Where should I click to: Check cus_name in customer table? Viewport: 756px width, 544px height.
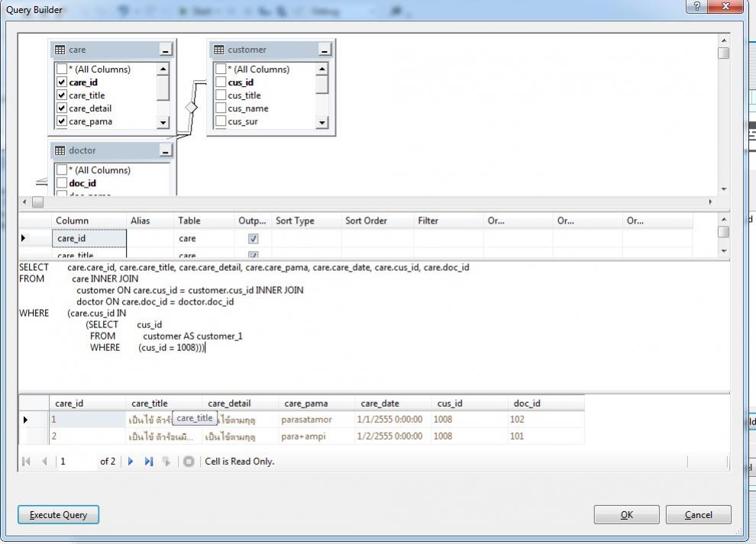pyautogui.click(x=221, y=108)
